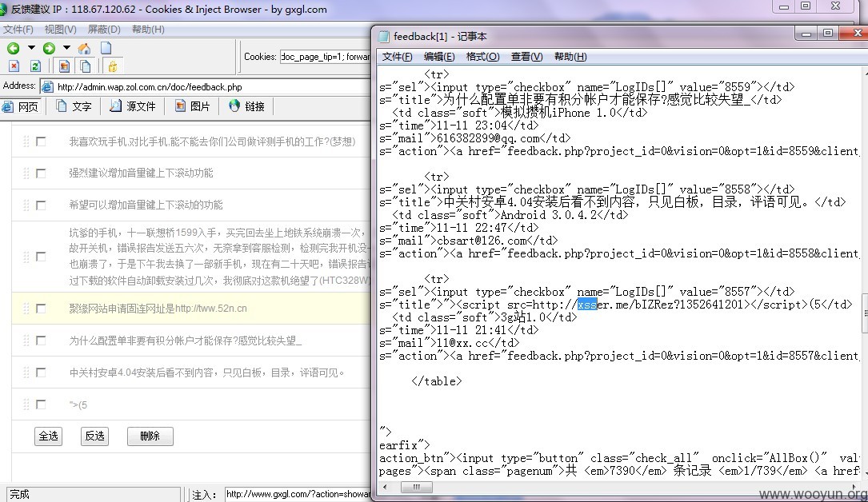Check box for 中关村安卓4.04 row
The width and height of the screenshot is (868, 502).
pos(41,373)
